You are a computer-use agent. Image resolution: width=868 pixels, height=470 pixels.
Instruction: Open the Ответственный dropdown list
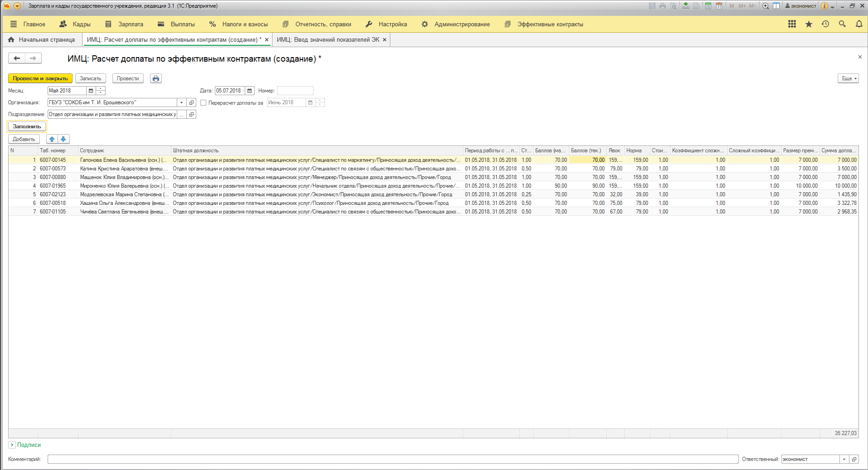pyautogui.click(x=844, y=459)
